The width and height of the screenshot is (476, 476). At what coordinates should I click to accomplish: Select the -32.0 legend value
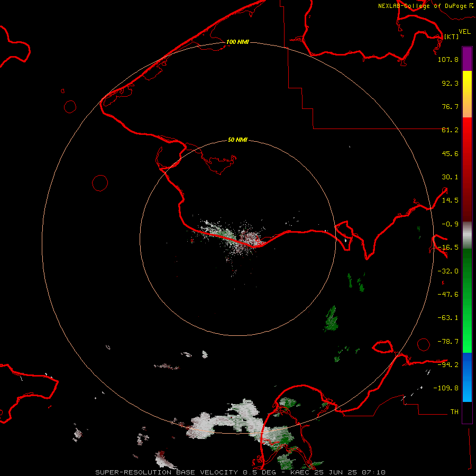(x=448, y=271)
